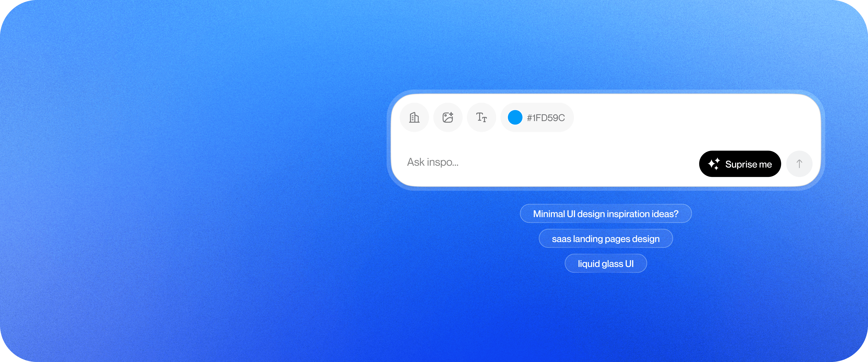Click blank prompt area left of Suprise me

(573, 163)
